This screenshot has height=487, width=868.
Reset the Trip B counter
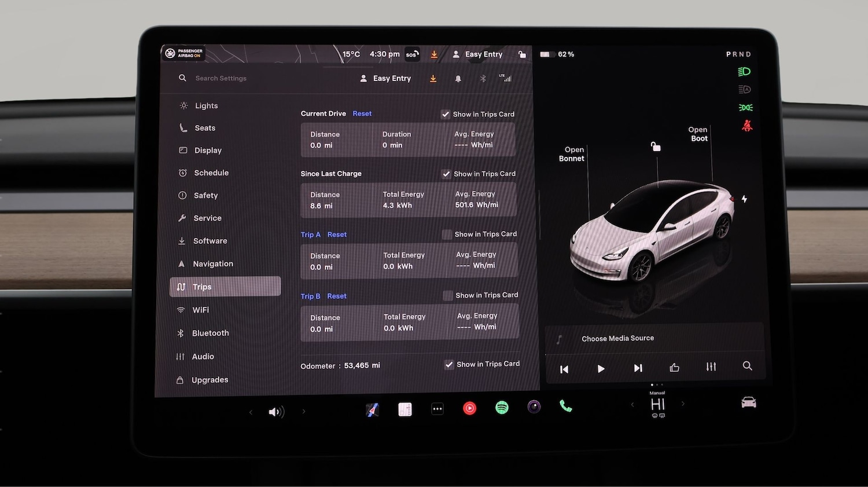pyautogui.click(x=337, y=296)
